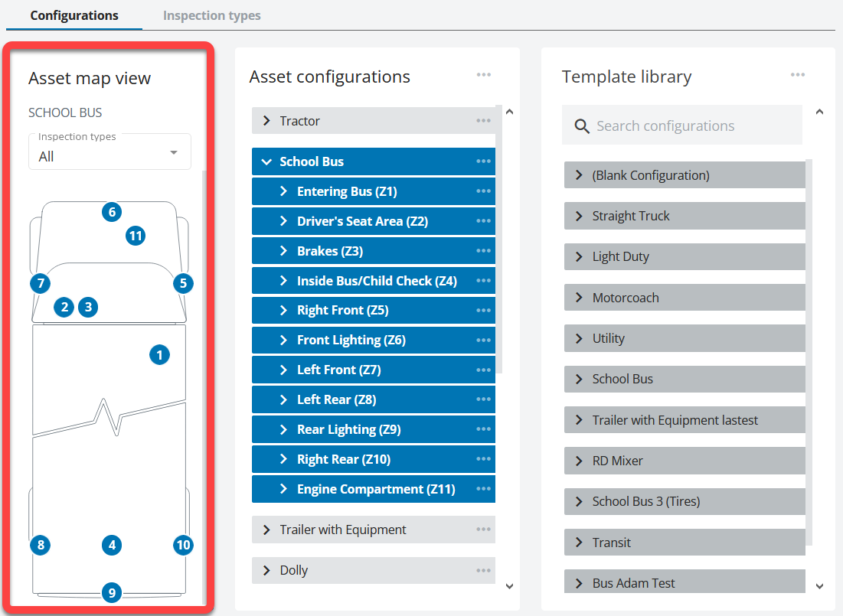Expand the Engine Compartment (Z11) zone
This screenshot has height=616, width=843.
point(284,489)
